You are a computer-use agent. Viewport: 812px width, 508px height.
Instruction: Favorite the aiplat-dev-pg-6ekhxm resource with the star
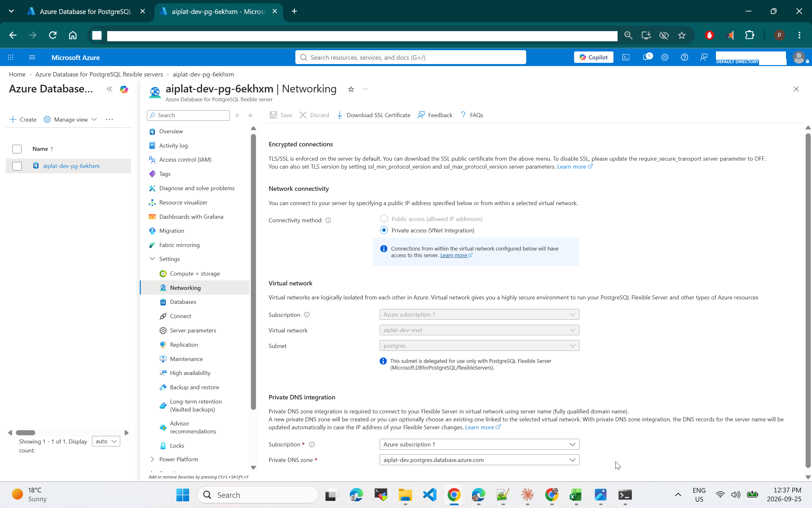(350, 89)
